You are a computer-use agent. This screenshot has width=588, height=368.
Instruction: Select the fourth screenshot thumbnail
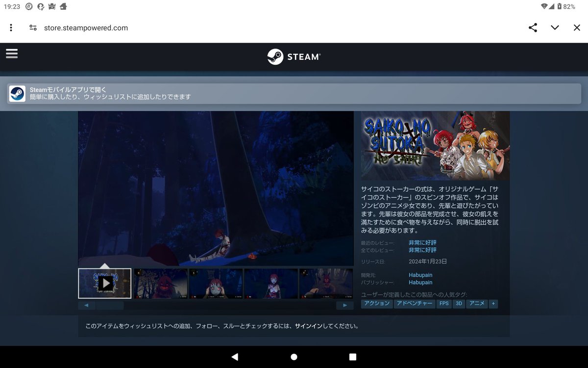point(270,283)
